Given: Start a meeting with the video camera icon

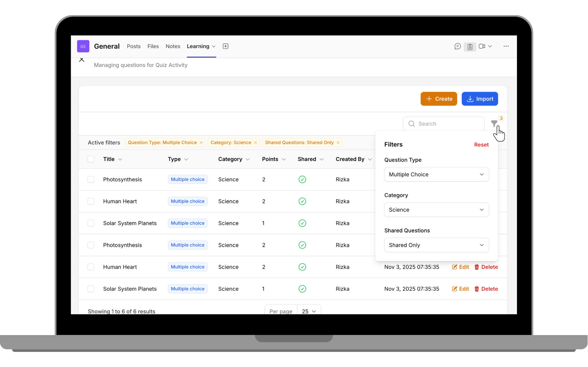Looking at the screenshot, I should tap(482, 46).
